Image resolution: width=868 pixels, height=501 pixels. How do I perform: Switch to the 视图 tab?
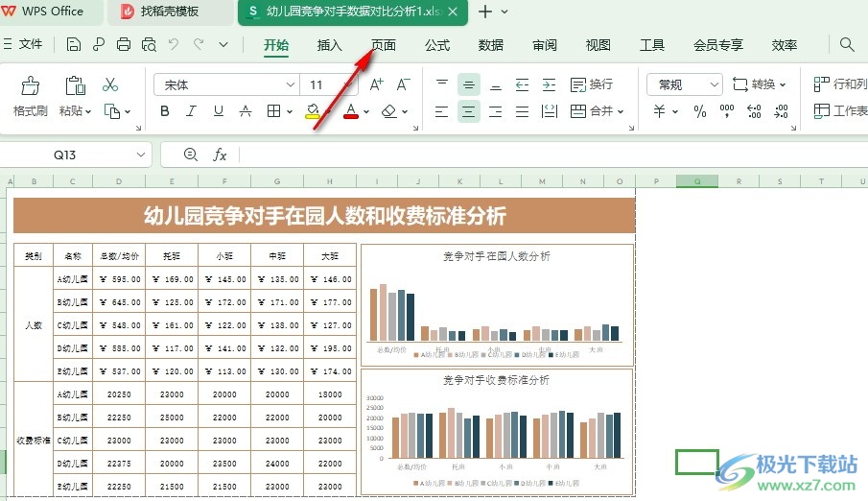pos(598,45)
